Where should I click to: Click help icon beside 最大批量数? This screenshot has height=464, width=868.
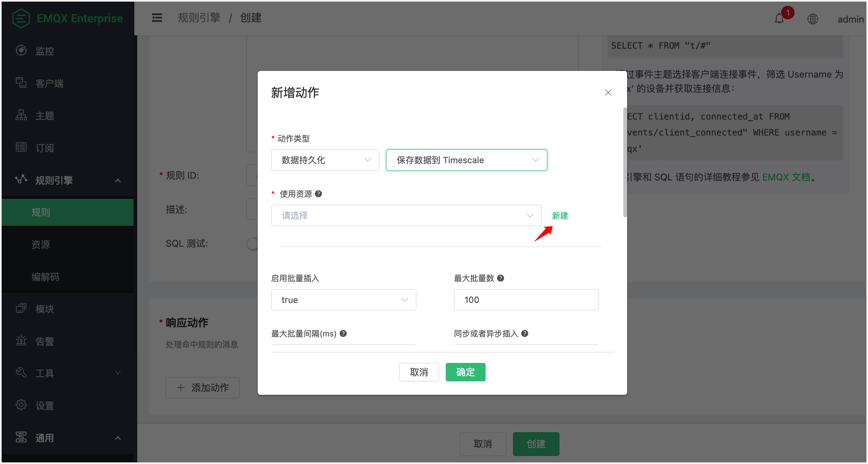500,278
